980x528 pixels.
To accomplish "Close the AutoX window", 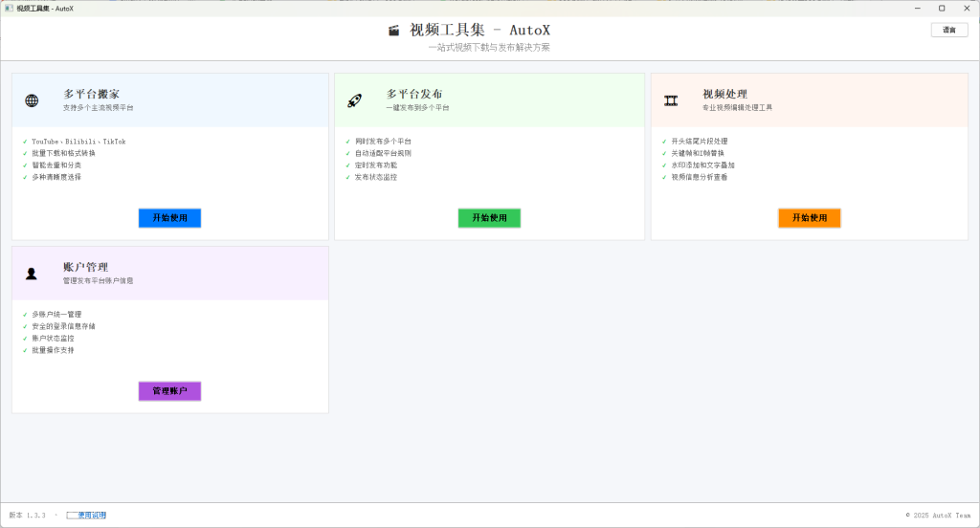I will [967, 8].
